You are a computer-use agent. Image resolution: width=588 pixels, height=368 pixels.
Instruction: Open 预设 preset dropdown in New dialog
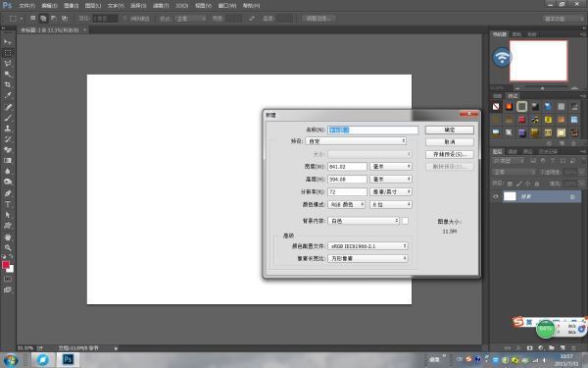[356, 141]
